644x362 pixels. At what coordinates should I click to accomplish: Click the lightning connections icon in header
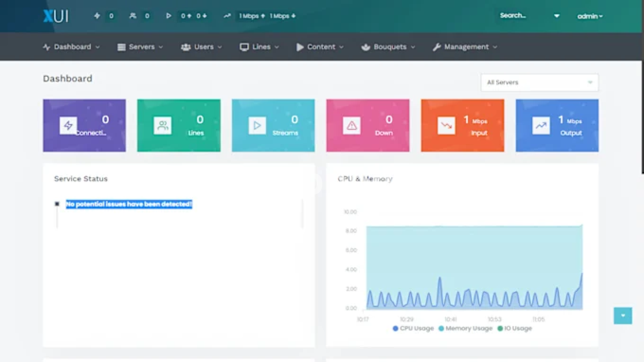click(97, 16)
